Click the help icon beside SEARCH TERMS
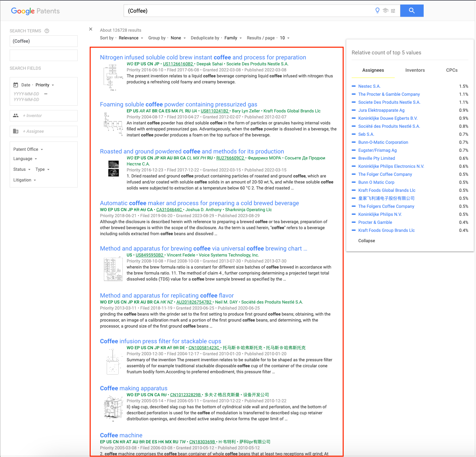The image size is (476, 457). [x=47, y=31]
